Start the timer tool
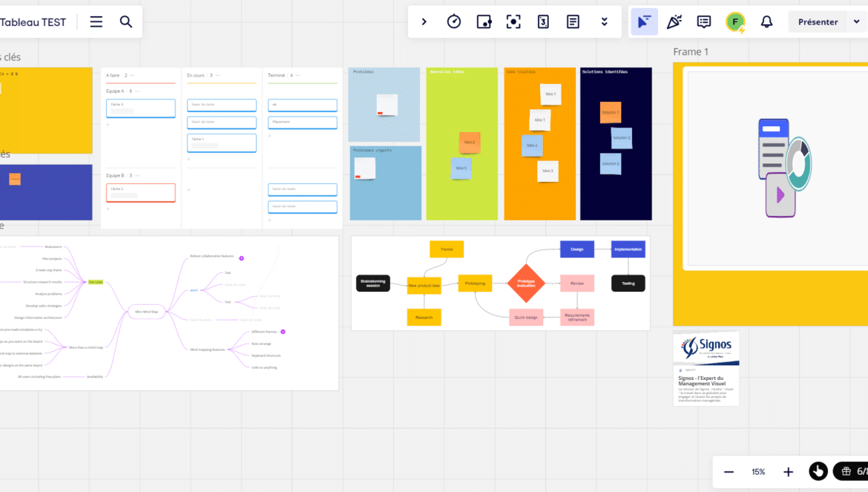Viewport: 868px width, 492px height. 454,22
